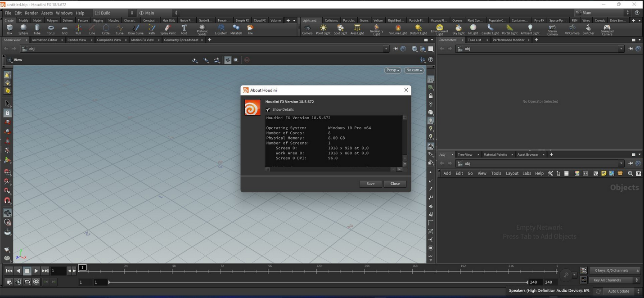The width and height of the screenshot is (644, 298).
Task: Create a Tube from the shelf
Action: [37, 29]
